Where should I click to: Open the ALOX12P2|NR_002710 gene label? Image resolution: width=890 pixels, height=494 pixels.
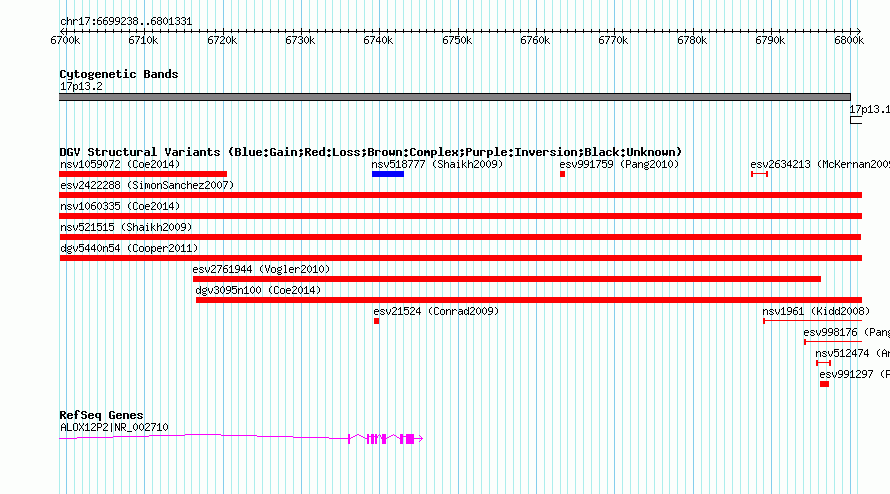click(x=114, y=427)
